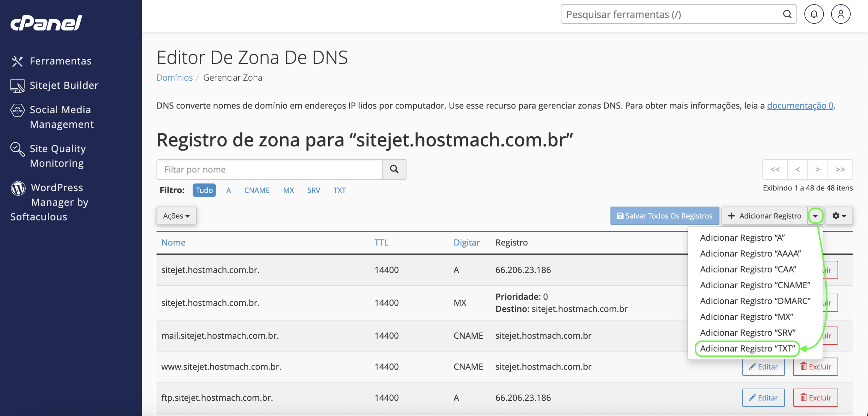Choose Adicionar Registro "DMARC"
This screenshot has width=868, height=416.
click(755, 301)
